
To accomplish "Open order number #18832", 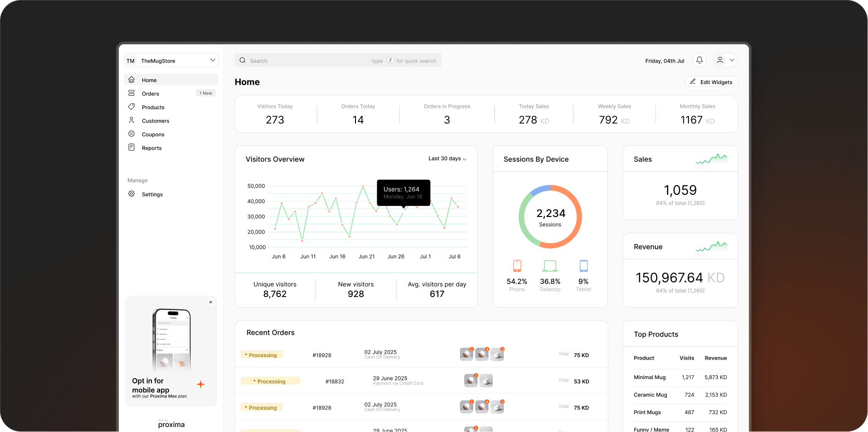I will pos(335,381).
